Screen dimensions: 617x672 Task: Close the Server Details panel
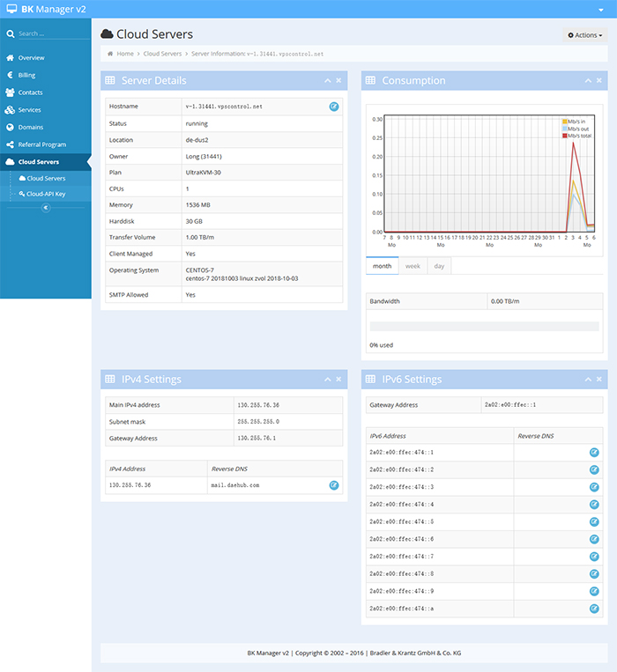[338, 80]
